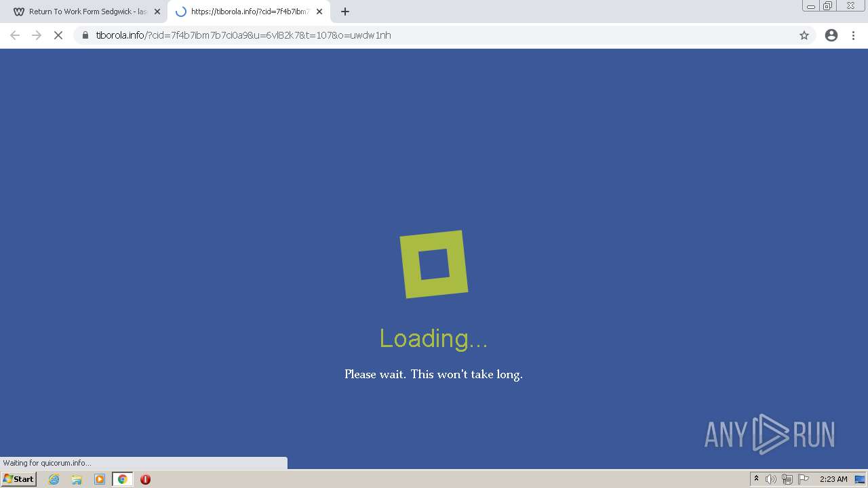Go back to previous page
This screenshot has width=868, height=488.
click(x=15, y=35)
